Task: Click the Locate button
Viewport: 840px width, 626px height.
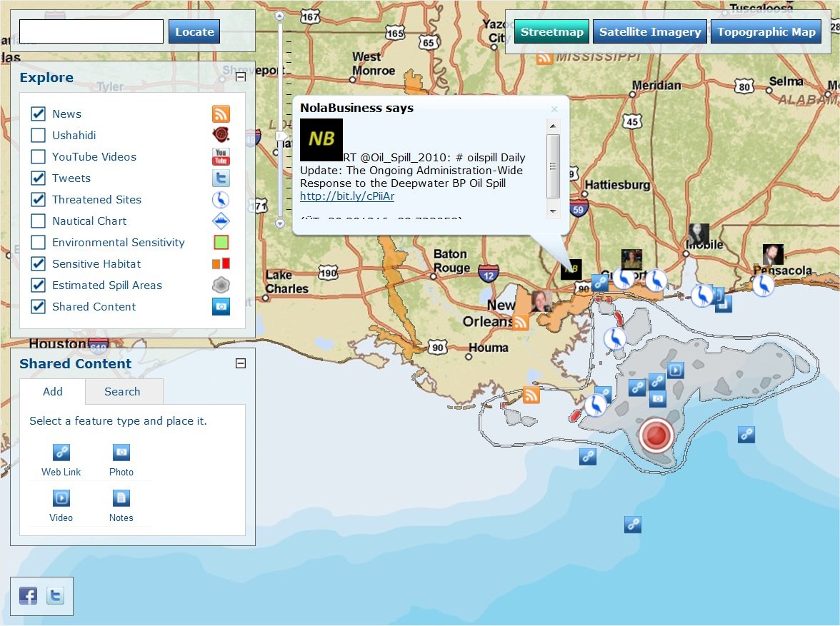Action: (194, 31)
